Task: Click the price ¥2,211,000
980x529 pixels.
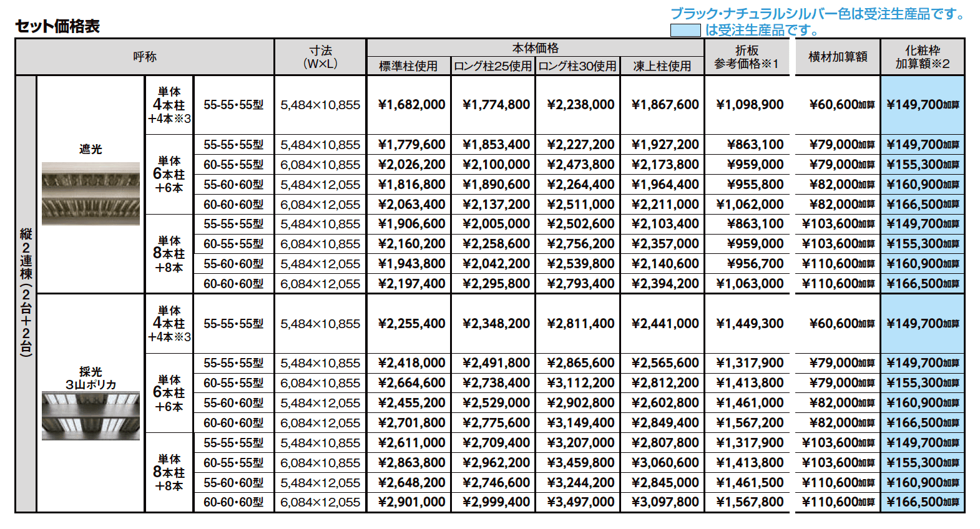Action: [665, 205]
